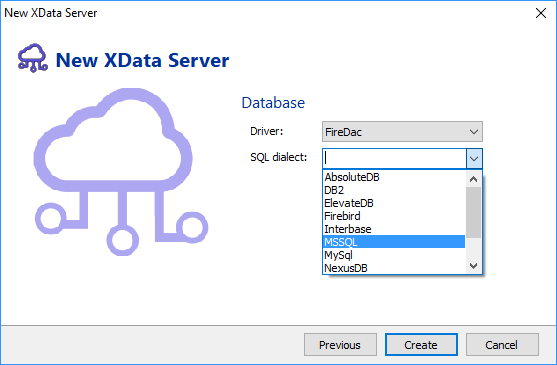Close the New XData Server dialog
The width and height of the screenshot is (557, 365).
541,13
